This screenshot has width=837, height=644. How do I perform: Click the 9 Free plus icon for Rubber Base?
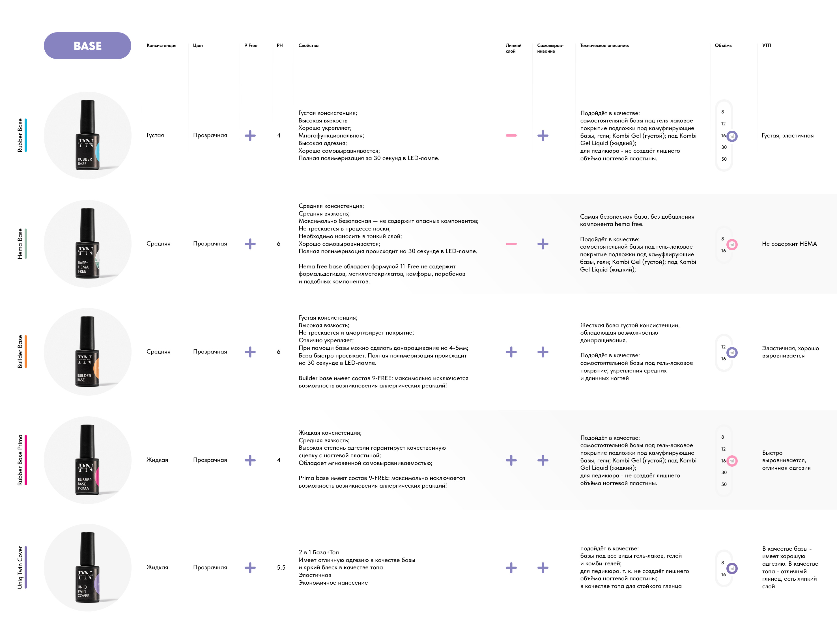click(x=250, y=136)
